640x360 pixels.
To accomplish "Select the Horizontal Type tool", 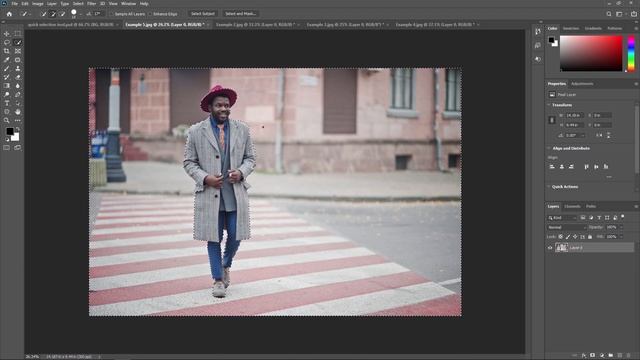I will pos(7,103).
